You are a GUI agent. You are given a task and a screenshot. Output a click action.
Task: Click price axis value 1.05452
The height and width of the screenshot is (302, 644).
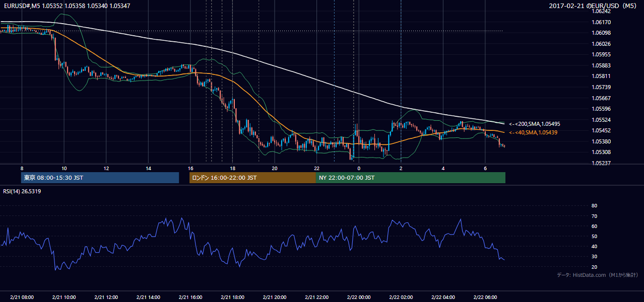(601, 130)
